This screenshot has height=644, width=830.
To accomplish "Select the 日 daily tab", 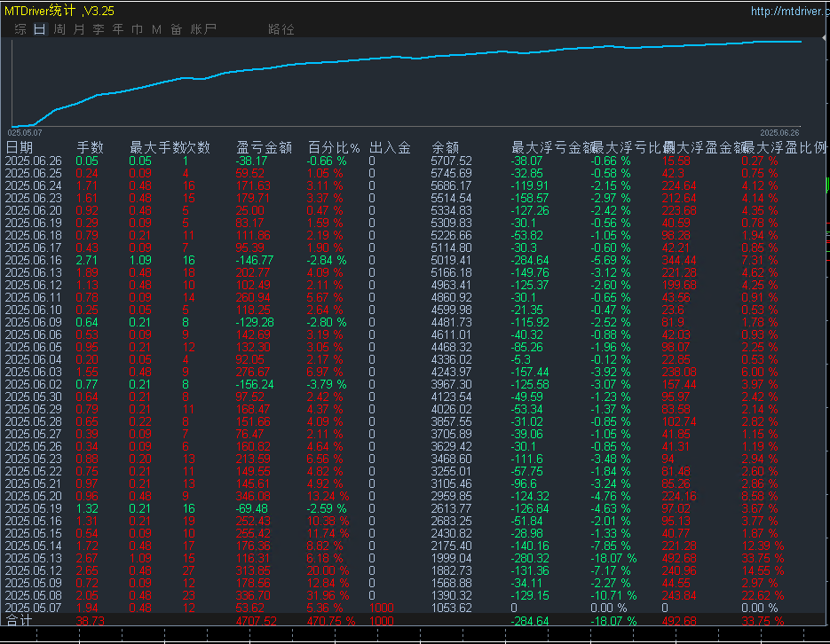I will (40, 29).
